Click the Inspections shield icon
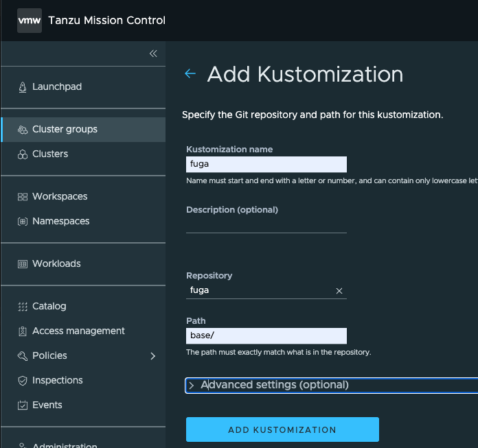The height and width of the screenshot is (448, 478). pos(23,381)
